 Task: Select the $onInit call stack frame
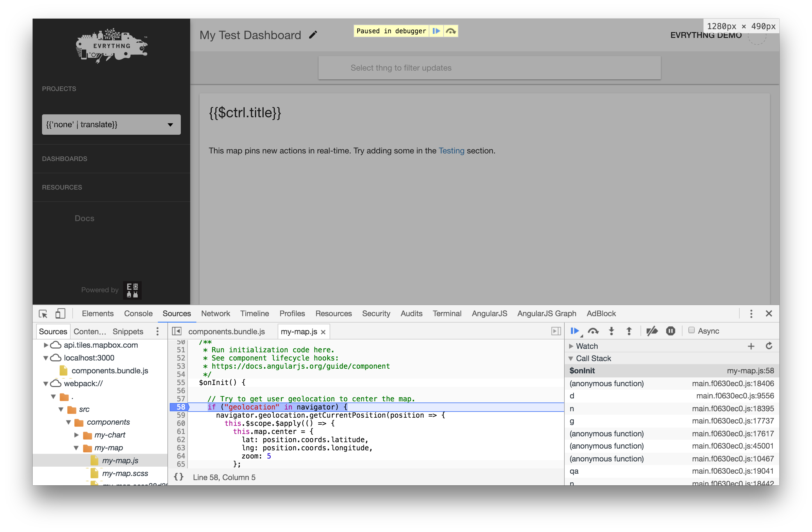tap(671, 371)
